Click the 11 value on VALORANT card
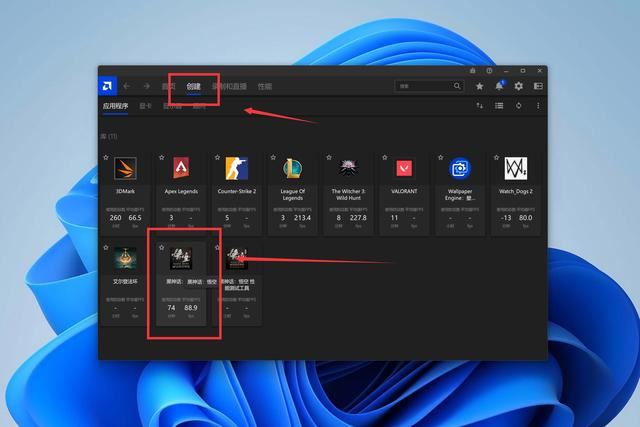Image resolution: width=640 pixels, height=427 pixels. tap(394, 218)
